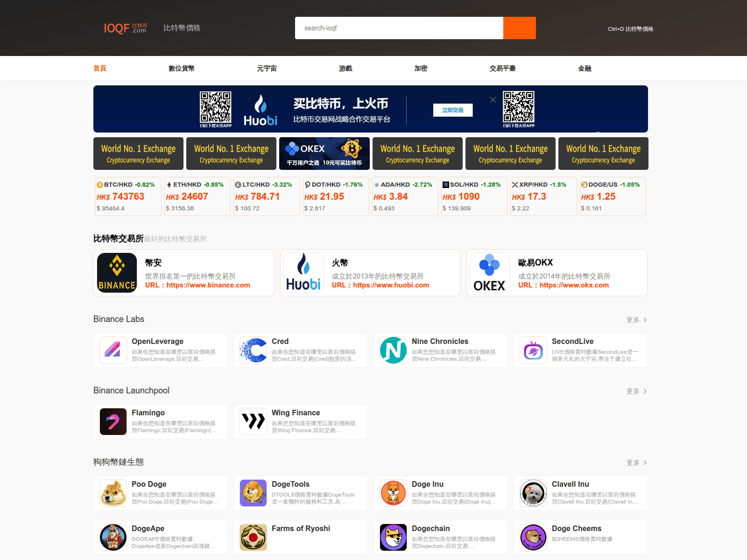747x560 pixels.
Task: Click the Ctrl+D 比特幣價格 bookmark text
Action: [630, 29]
